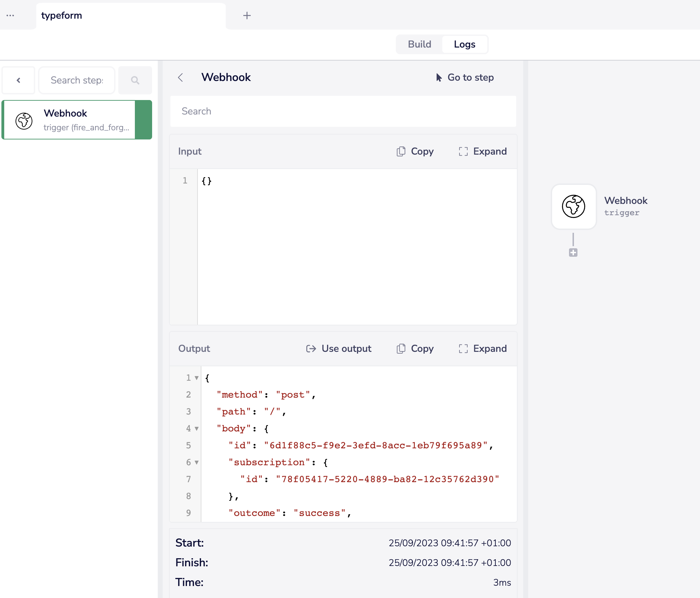Select the typeform workflow tab
The width and height of the screenshot is (700, 598).
(x=61, y=15)
